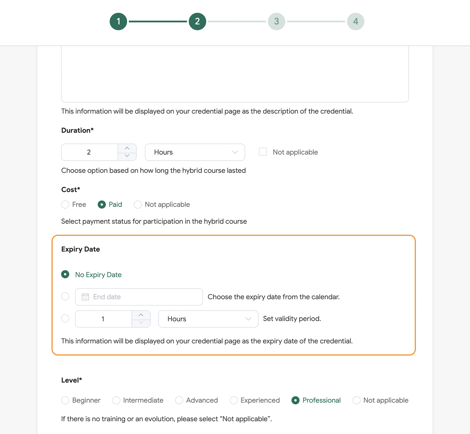The image size is (470, 434).
Task: Check Not applicable box for Duration
Action: [263, 152]
